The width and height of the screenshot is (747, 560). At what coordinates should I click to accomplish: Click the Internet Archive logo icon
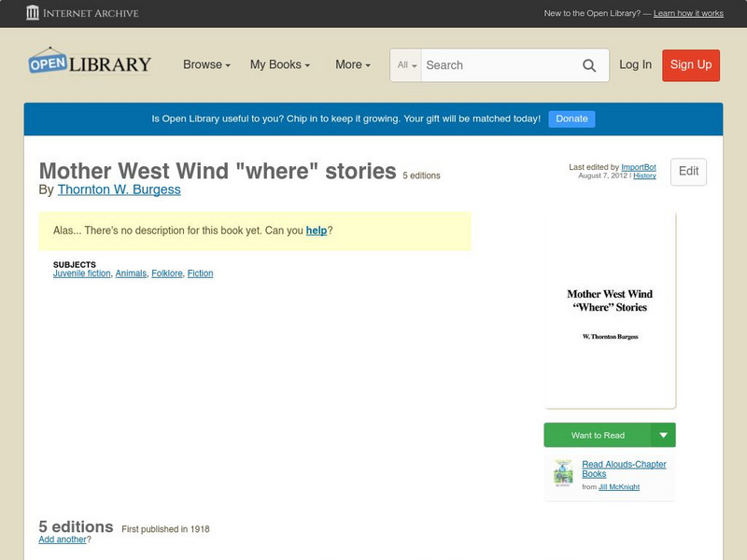[35, 13]
